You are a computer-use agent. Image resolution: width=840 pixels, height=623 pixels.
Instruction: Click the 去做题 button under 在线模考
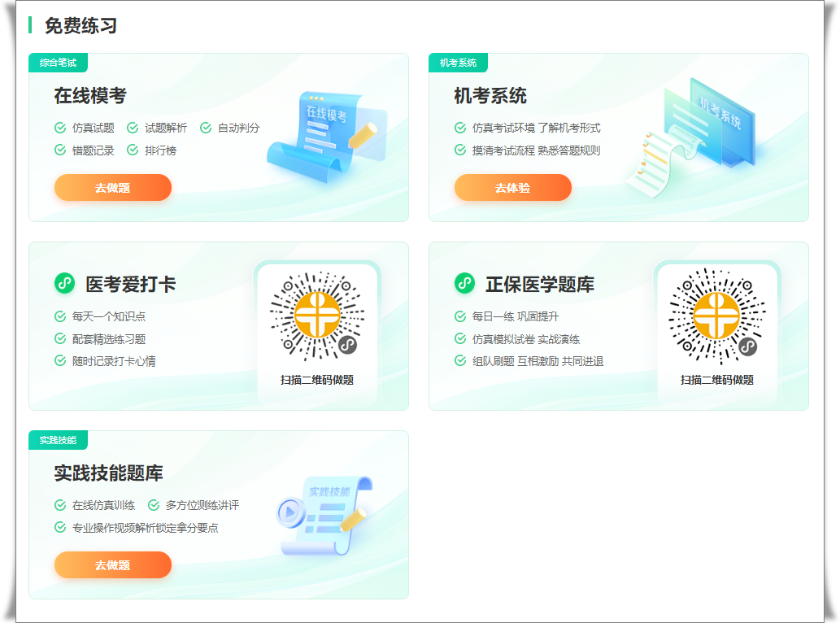tap(113, 188)
